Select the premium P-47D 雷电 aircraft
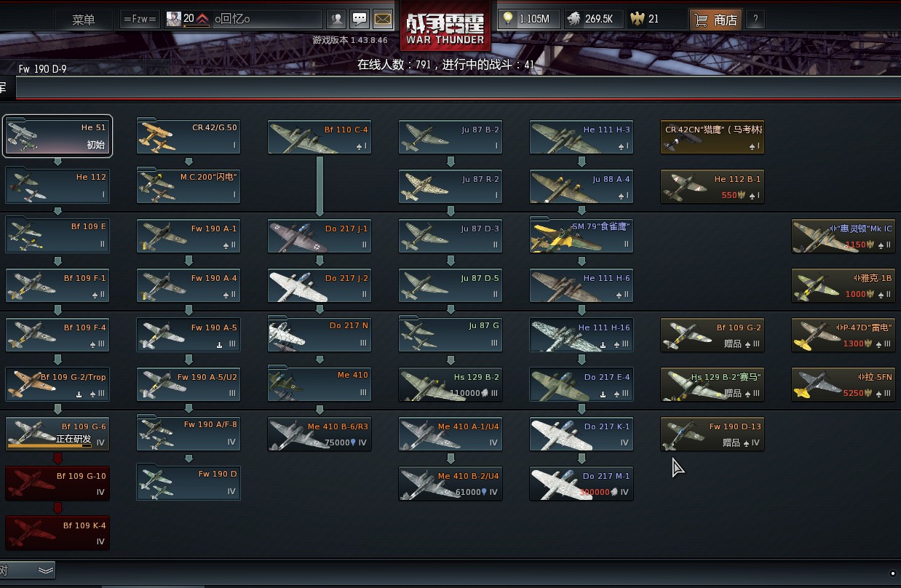The height and width of the screenshot is (588, 901). [x=844, y=335]
